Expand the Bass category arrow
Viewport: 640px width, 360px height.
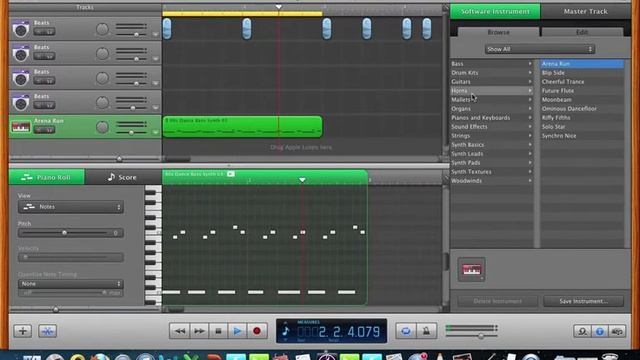530,64
